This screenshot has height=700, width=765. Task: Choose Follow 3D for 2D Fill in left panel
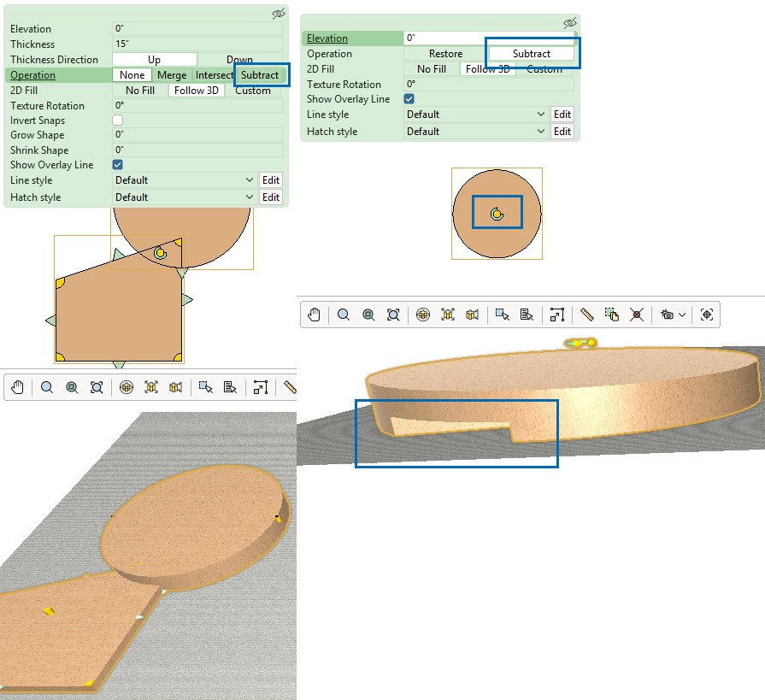[197, 91]
